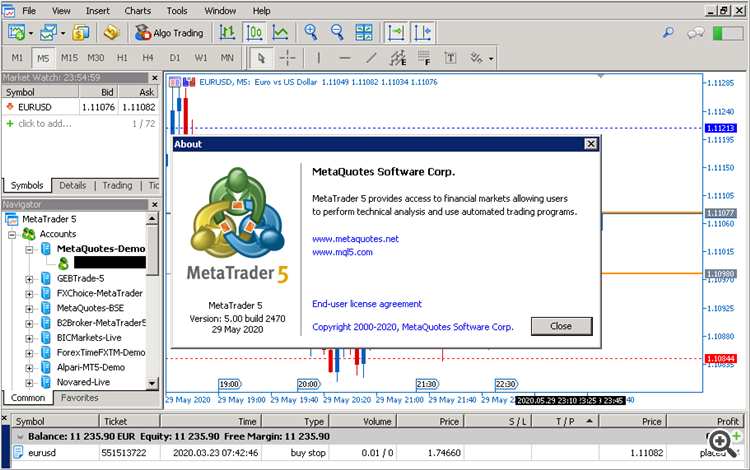The image size is (750, 470).
Task: Select the M5 timeframe
Action: pos(43,58)
